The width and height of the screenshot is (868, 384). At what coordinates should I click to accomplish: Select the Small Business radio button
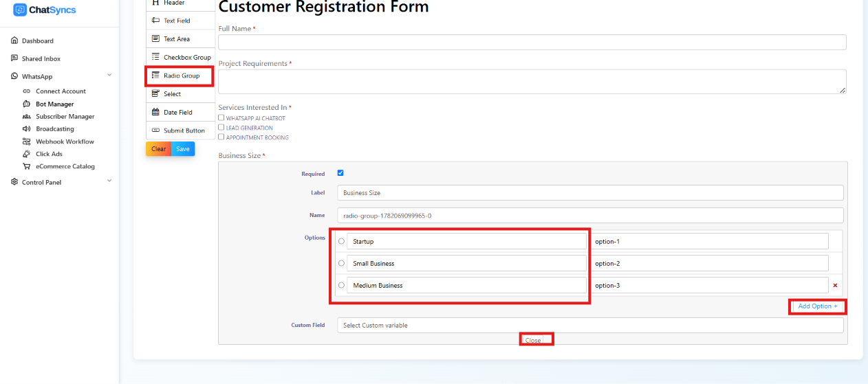(x=342, y=263)
